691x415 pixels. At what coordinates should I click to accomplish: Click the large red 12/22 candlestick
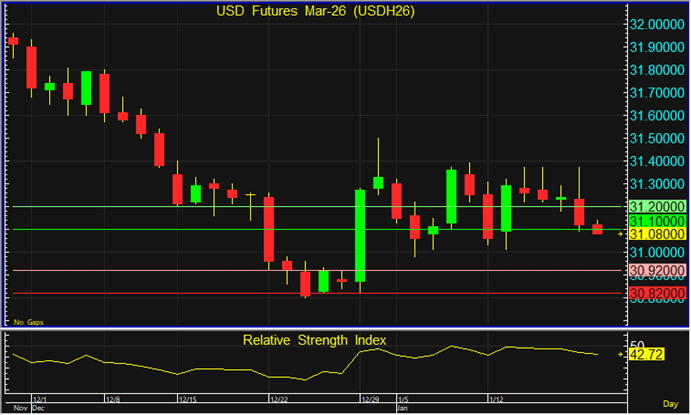coord(269,229)
